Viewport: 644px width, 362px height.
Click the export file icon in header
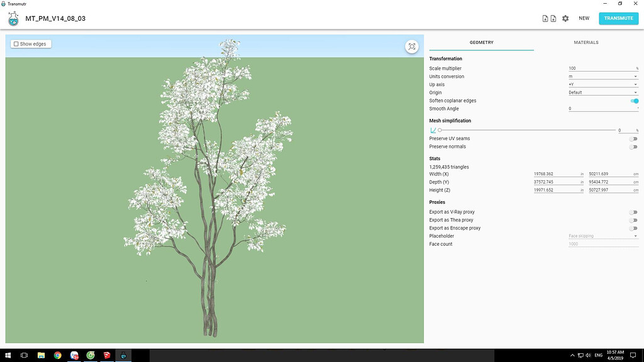[x=553, y=18]
